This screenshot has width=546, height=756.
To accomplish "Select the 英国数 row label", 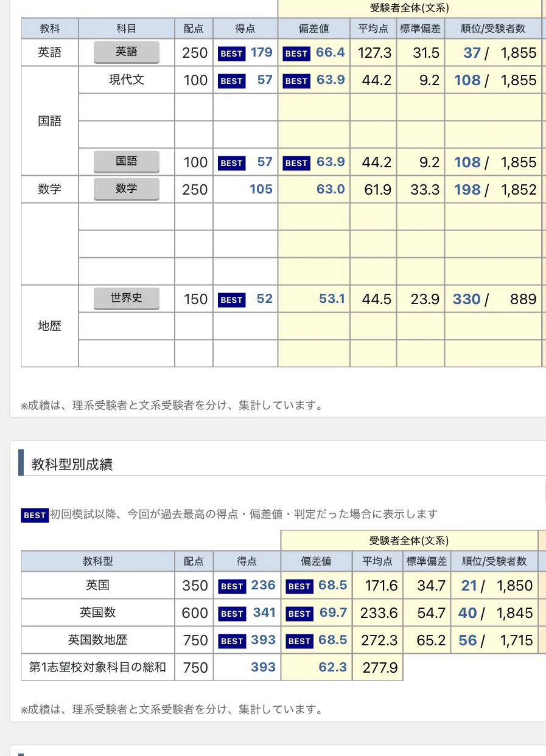I will [97, 612].
